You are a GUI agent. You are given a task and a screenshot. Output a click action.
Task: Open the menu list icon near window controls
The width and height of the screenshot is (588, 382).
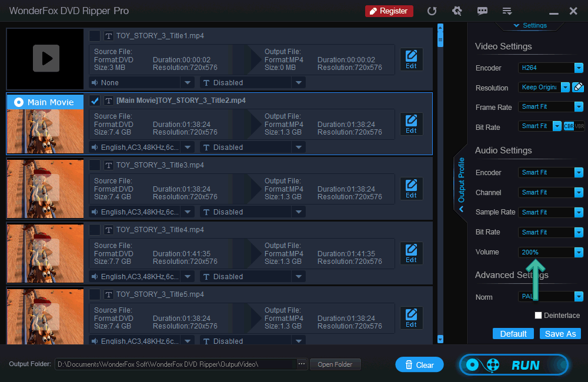pos(506,11)
